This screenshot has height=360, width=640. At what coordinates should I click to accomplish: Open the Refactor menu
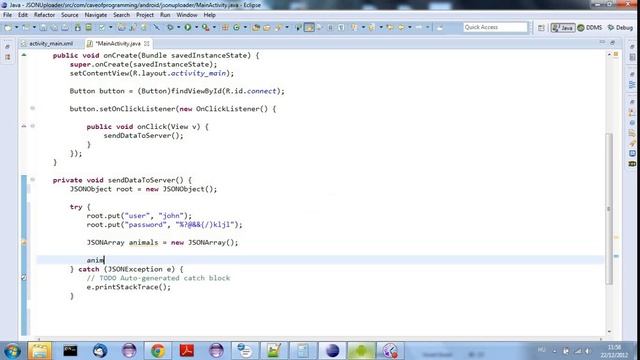(x=44, y=15)
